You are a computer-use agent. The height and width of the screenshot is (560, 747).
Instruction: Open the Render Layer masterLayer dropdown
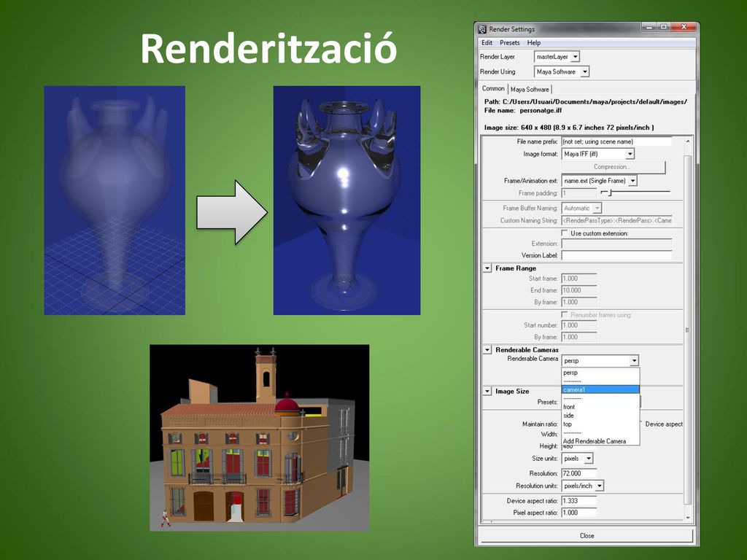[x=557, y=57]
